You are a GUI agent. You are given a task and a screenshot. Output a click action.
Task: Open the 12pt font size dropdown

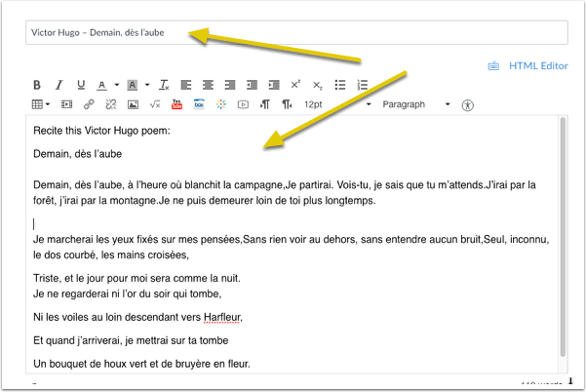point(337,104)
